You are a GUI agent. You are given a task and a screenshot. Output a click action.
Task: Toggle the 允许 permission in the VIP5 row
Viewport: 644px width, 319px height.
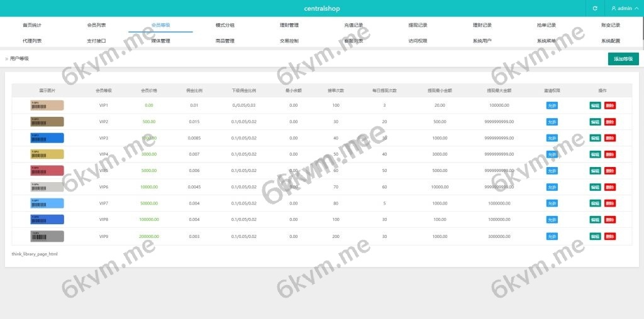[x=552, y=171]
